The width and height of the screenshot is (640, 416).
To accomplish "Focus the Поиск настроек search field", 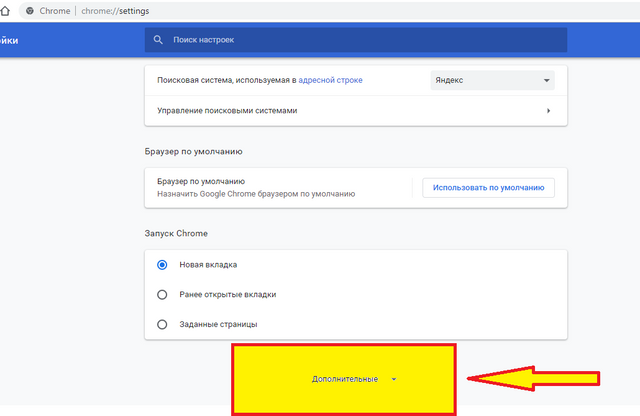I will (x=356, y=40).
